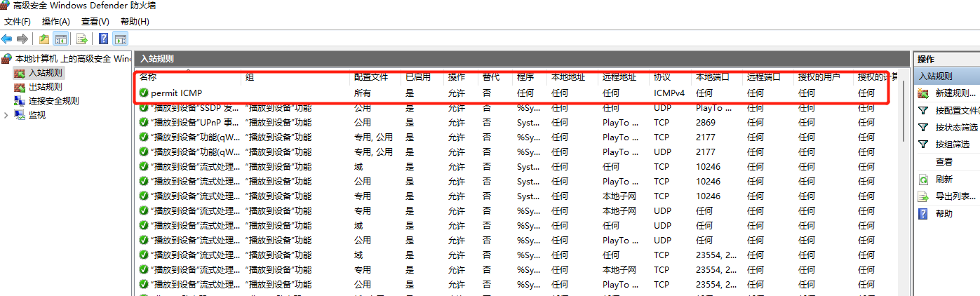The image size is (980, 296).
Task: Click 查看 in the actions pane
Action: pos(944,161)
